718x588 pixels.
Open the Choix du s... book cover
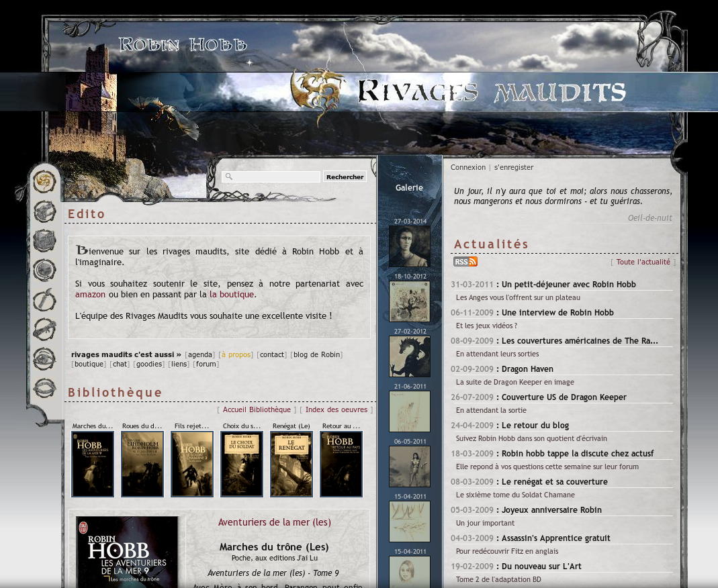click(x=242, y=464)
